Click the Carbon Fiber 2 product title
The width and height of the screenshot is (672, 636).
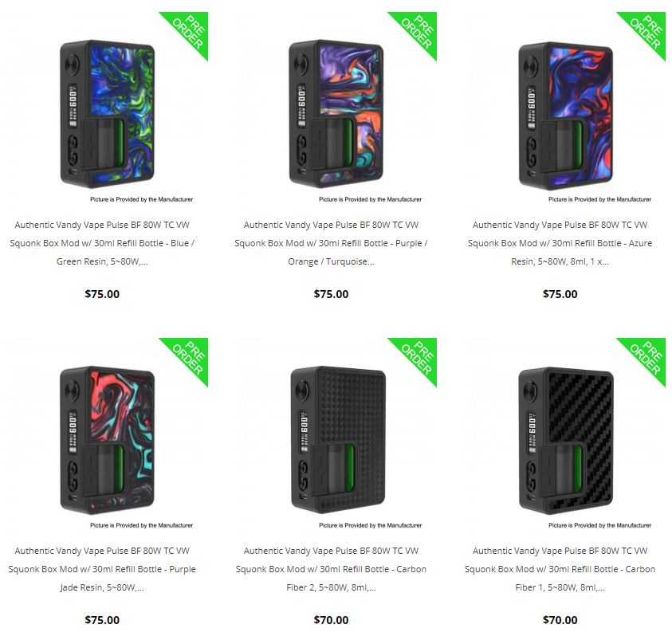coord(331,569)
